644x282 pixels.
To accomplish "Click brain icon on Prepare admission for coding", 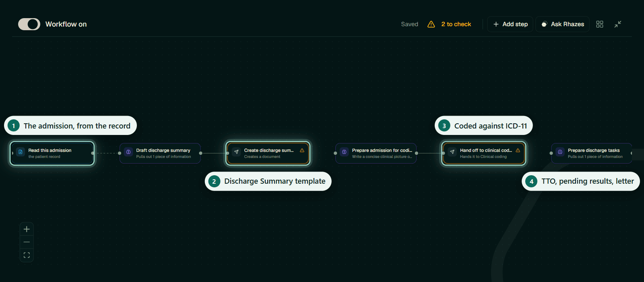I will (x=344, y=152).
